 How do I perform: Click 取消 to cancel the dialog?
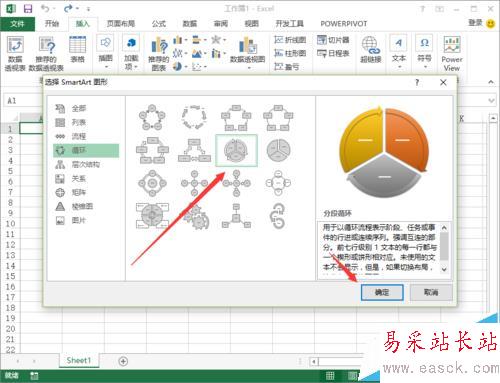[431, 292]
